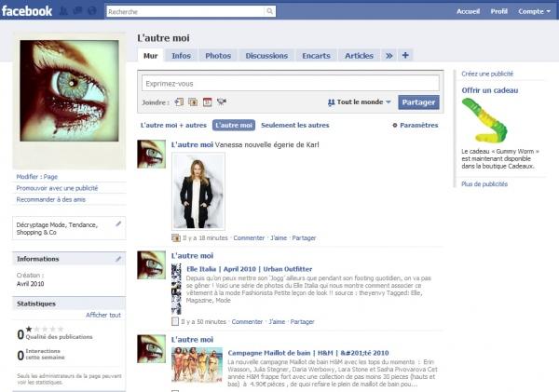Select 'Seulement les autres' filter
This screenshot has width=559, height=392.
tap(294, 125)
